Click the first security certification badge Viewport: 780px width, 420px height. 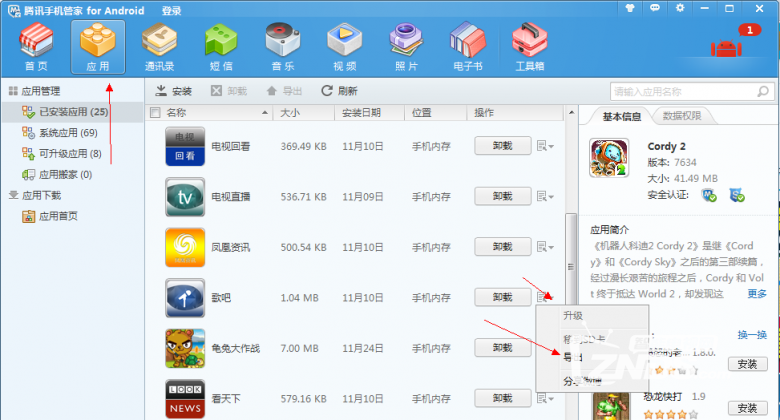(x=709, y=195)
